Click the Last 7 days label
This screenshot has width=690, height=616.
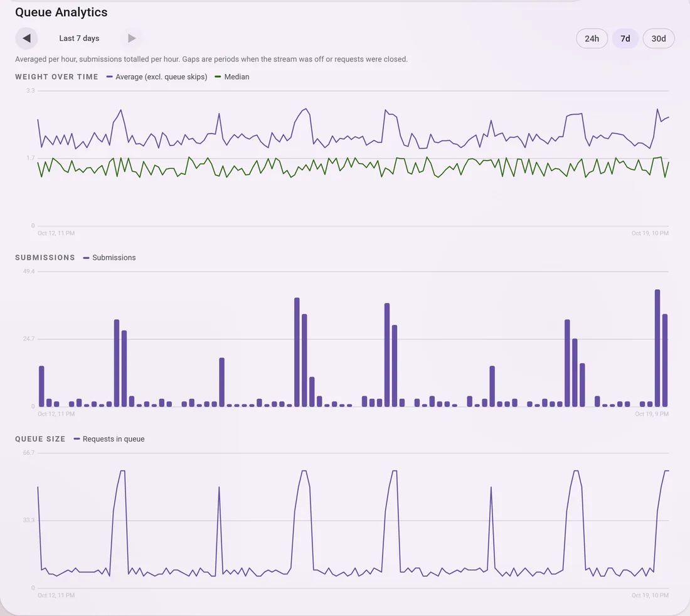(x=79, y=38)
